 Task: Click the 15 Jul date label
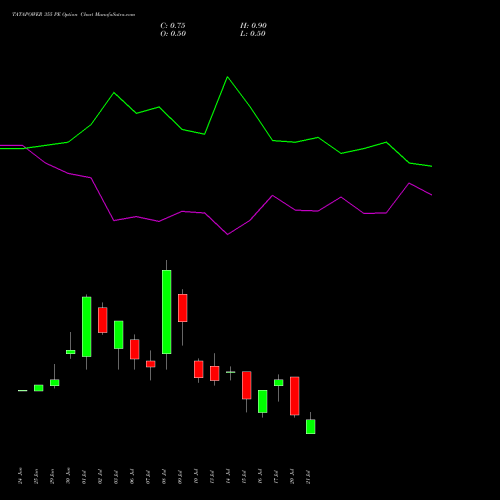click(245, 477)
